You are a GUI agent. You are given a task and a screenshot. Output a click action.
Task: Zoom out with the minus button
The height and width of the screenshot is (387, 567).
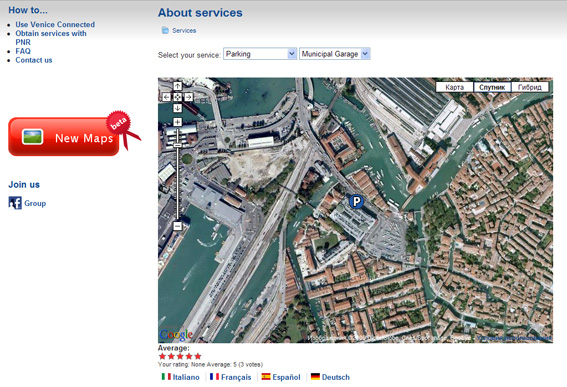177,226
